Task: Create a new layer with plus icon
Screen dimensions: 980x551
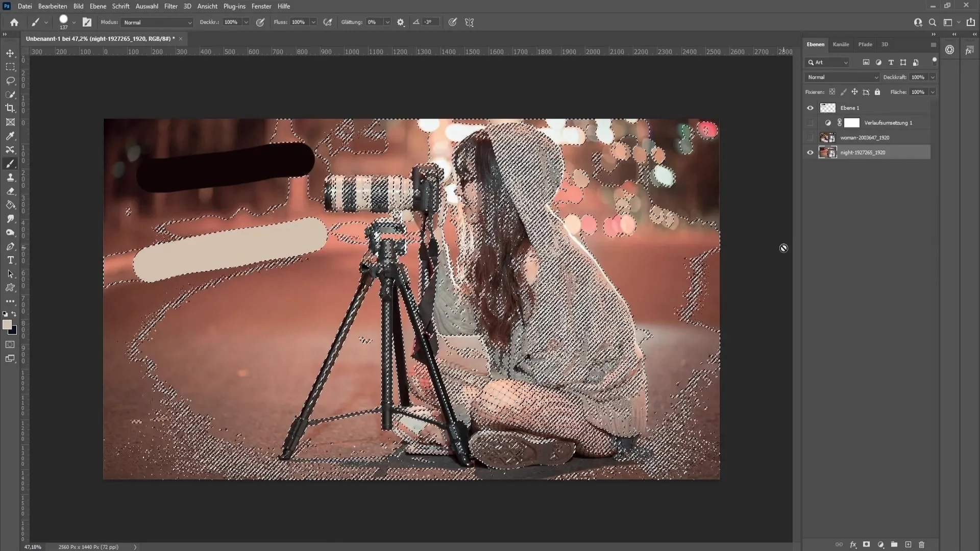Action: pos(908,544)
